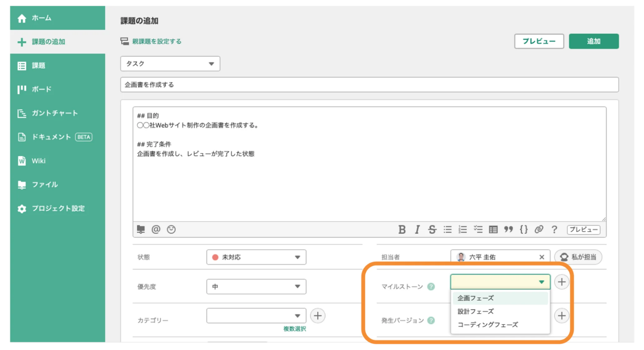Click the Gantt chart icon in the sidebar
The image size is (644, 350).
point(22,114)
